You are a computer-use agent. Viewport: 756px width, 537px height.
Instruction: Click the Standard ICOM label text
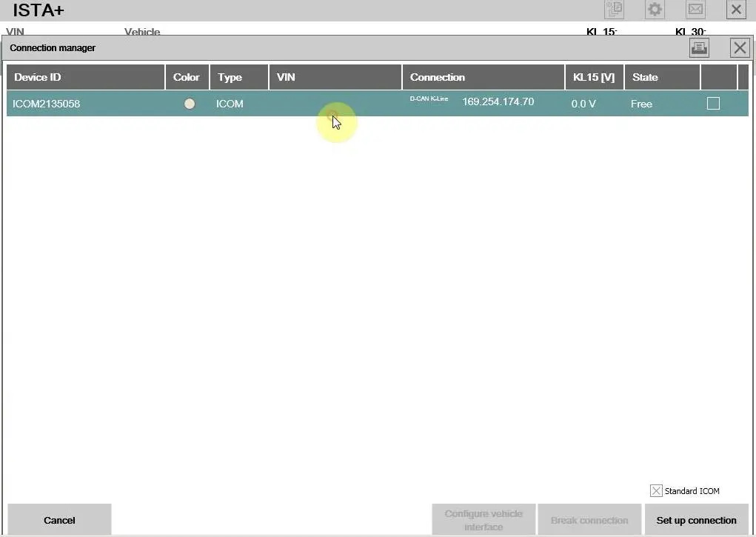coord(692,491)
